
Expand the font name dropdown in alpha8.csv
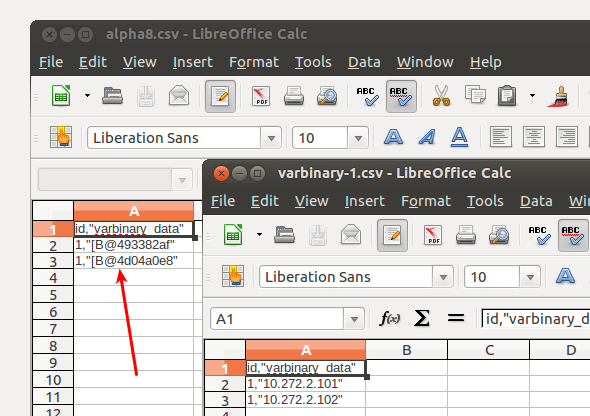tap(271, 138)
